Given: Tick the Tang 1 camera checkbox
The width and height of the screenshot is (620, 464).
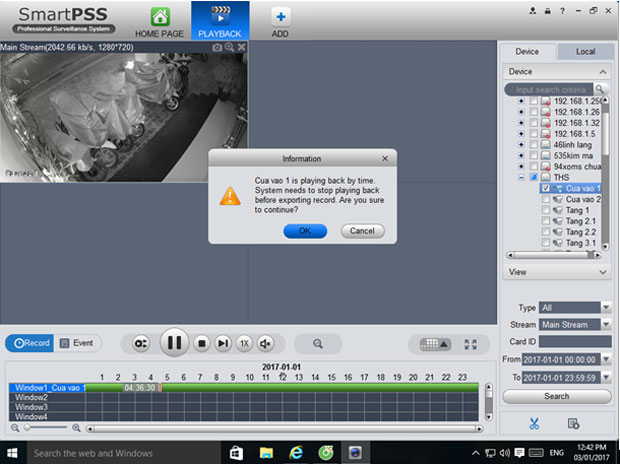Looking at the screenshot, I should tap(545, 211).
